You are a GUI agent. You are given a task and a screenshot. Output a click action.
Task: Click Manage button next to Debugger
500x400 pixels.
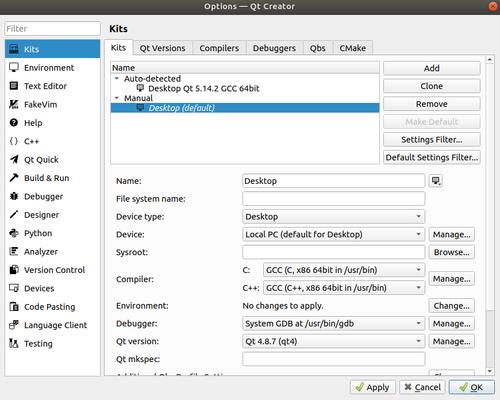click(x=452, y=324)
